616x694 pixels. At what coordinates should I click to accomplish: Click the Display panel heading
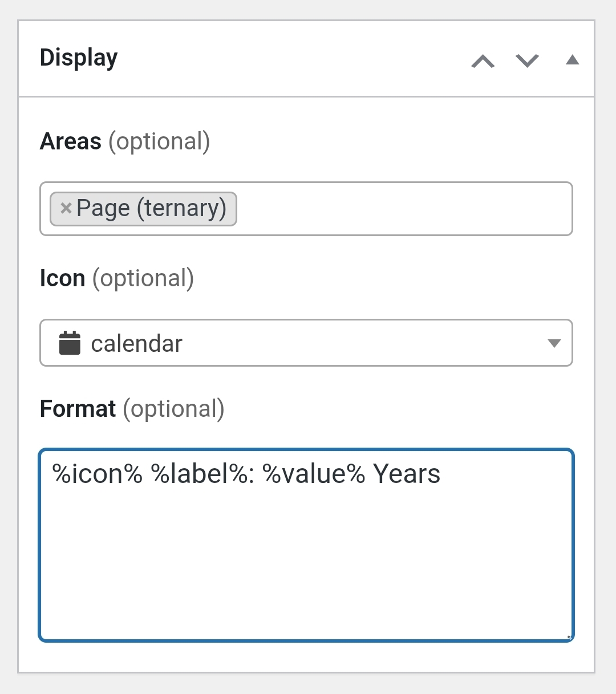point(79,58)
